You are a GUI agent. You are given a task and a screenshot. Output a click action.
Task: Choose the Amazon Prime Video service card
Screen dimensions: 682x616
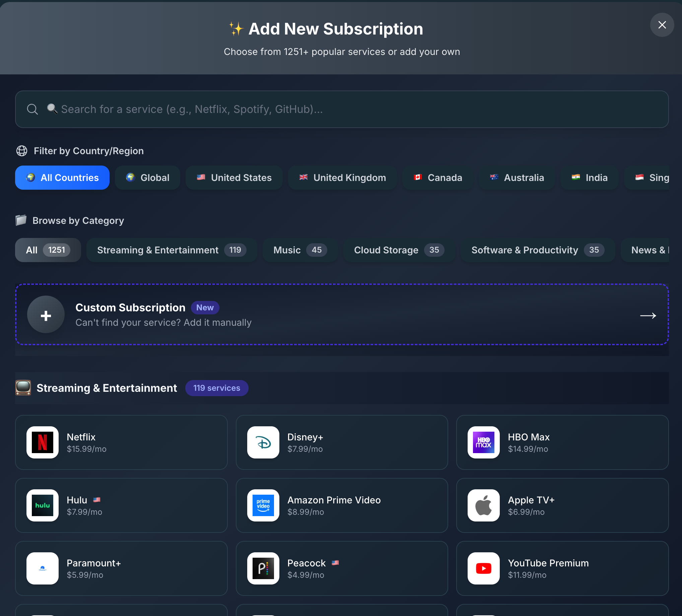coord(342,505)
